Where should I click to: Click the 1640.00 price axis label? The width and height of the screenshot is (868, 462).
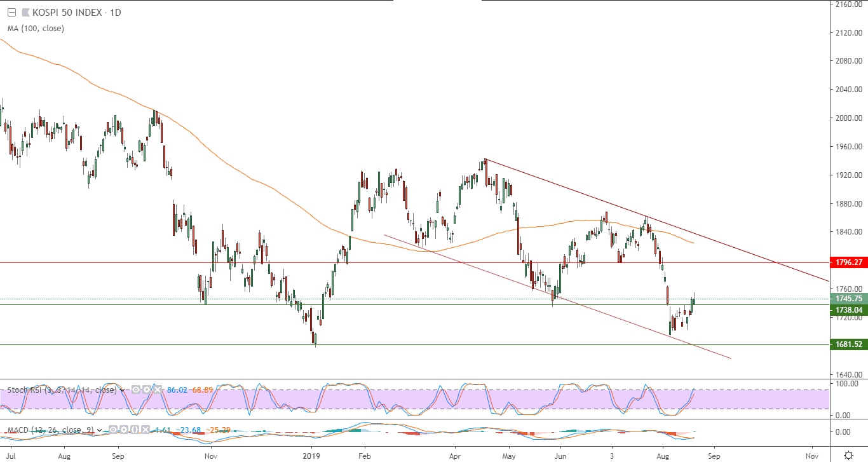click(848, 374)
